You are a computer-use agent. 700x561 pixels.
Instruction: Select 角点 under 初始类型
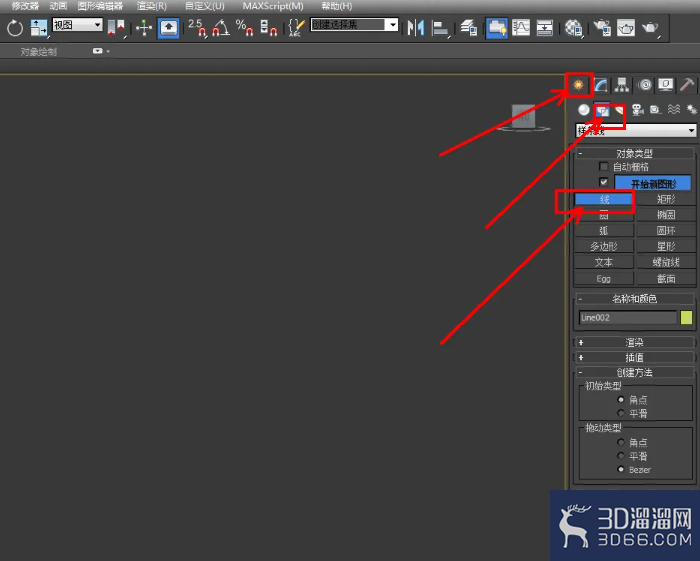621,399
